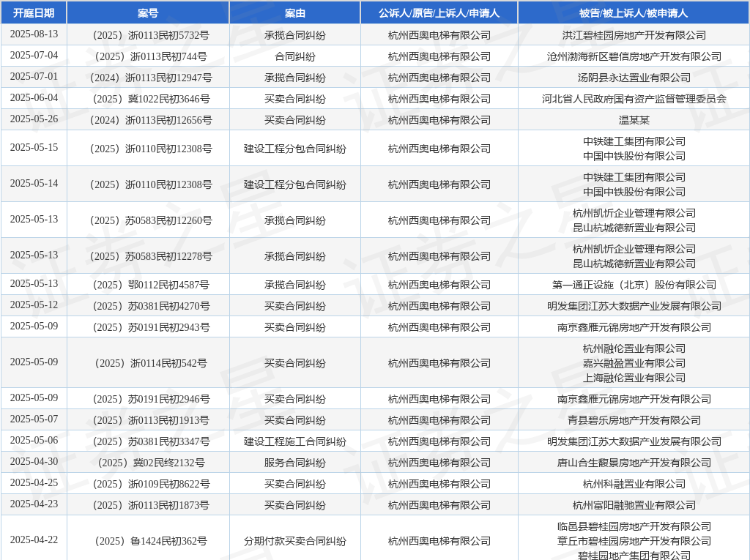The height and width of the screenshot is (560, 750).
Task: Click defendant 河北省人民政府国有资产监督管理委员会
Action: [634, 99]
